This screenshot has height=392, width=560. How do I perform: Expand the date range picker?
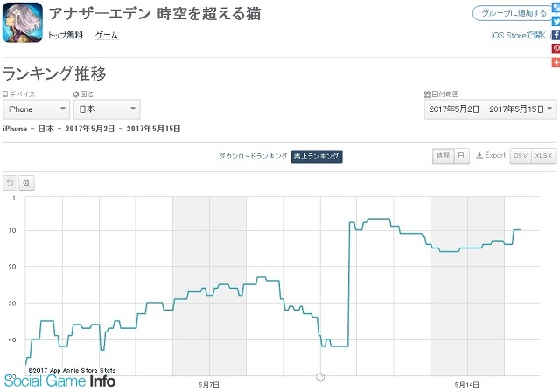click(490, 109)
